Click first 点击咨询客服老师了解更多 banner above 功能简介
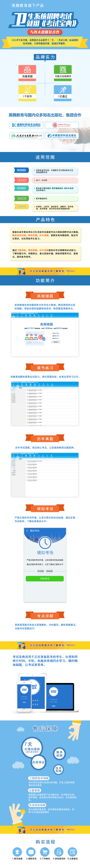The height and width of the screenshot is (868, 90). coord(45,271)
